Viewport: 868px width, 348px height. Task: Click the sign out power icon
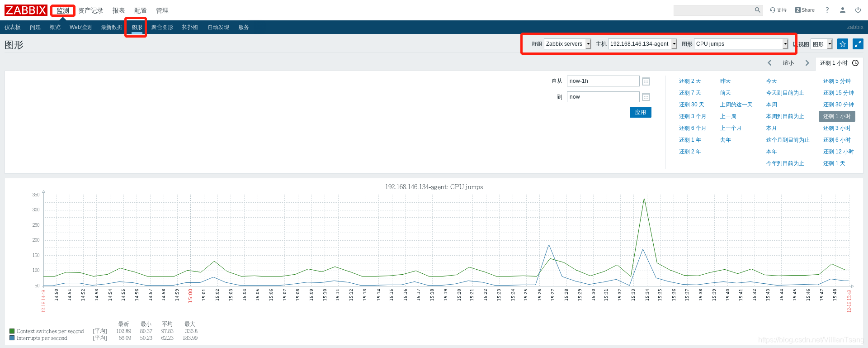858,10
